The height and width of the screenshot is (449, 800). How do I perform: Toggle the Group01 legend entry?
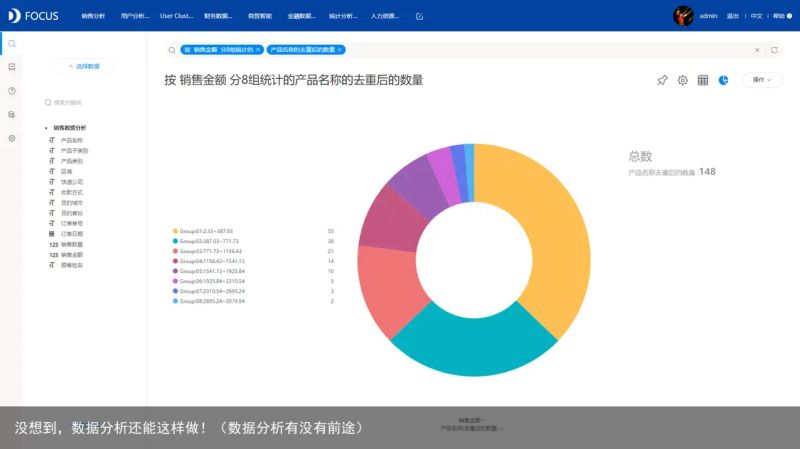[203, 231]
